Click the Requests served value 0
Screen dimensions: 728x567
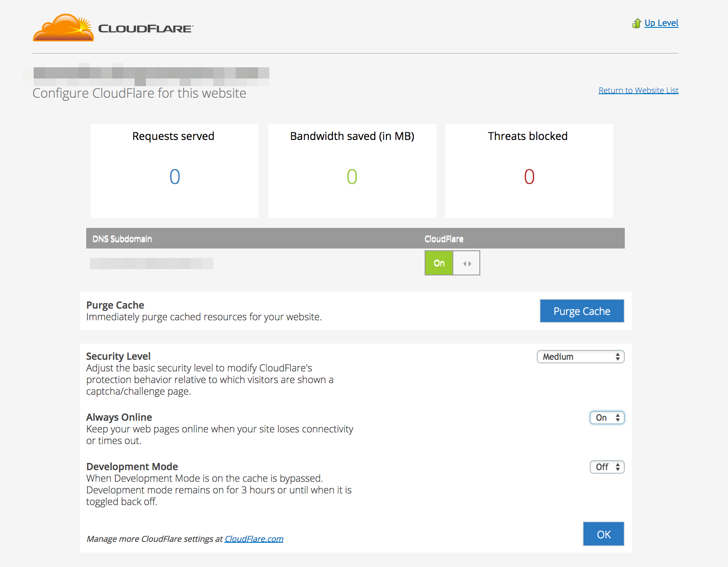[x=175, y=177]
